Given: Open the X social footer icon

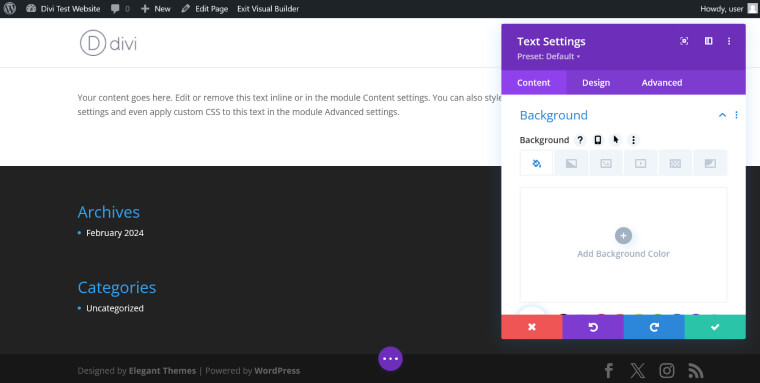Looking at the screenshot, I should (638, 371).
